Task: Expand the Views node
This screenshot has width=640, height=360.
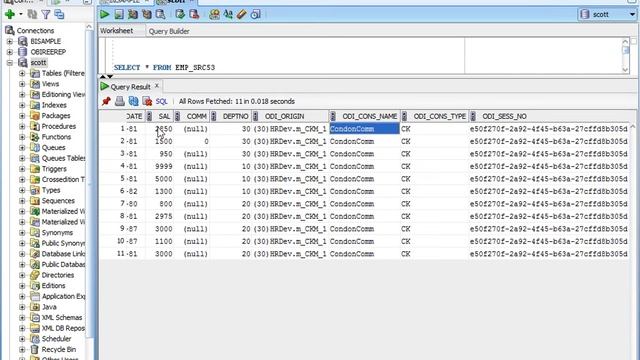Action: click(x=22, y=84)
